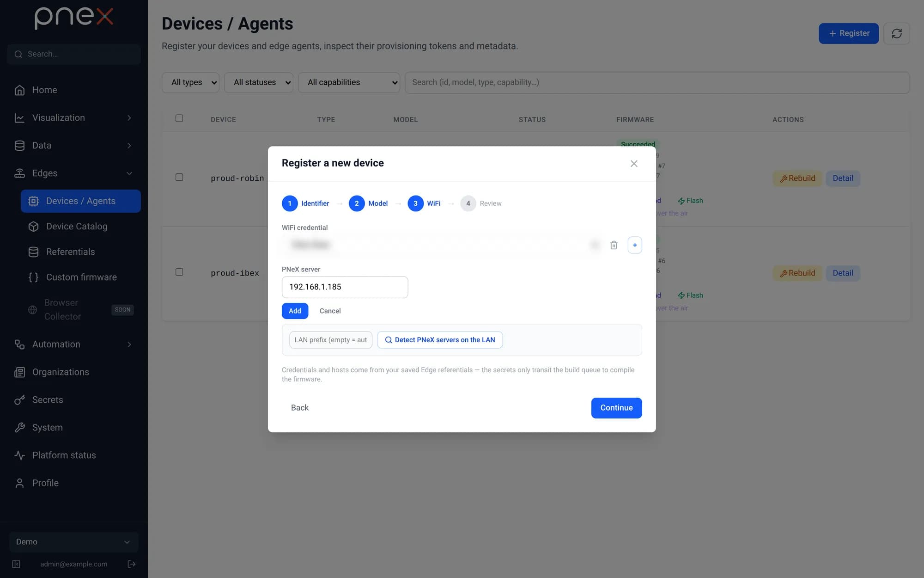Click Flash for proud-robin device
Image resolution: width=924 pixels, height=578 pixels.
[x=690, y=201]
